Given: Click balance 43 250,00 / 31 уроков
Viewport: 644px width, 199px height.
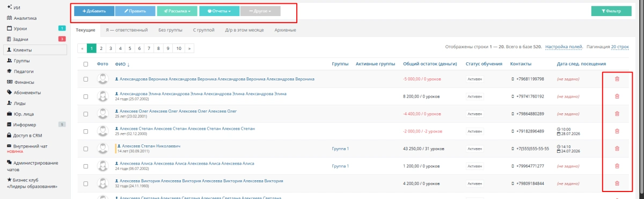Looking at the screenshot, I should [x=423, y=149].
